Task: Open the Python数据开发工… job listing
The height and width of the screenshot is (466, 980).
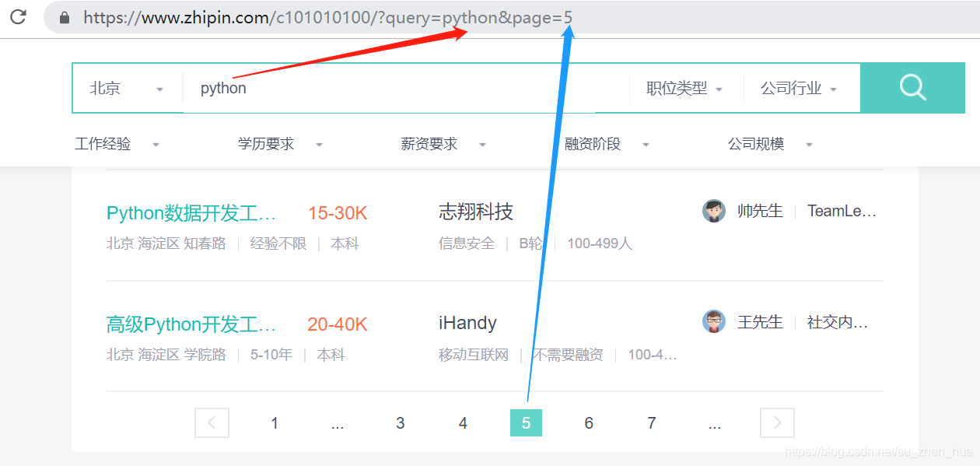Action: pyautogui.click(x=191, y=213)
